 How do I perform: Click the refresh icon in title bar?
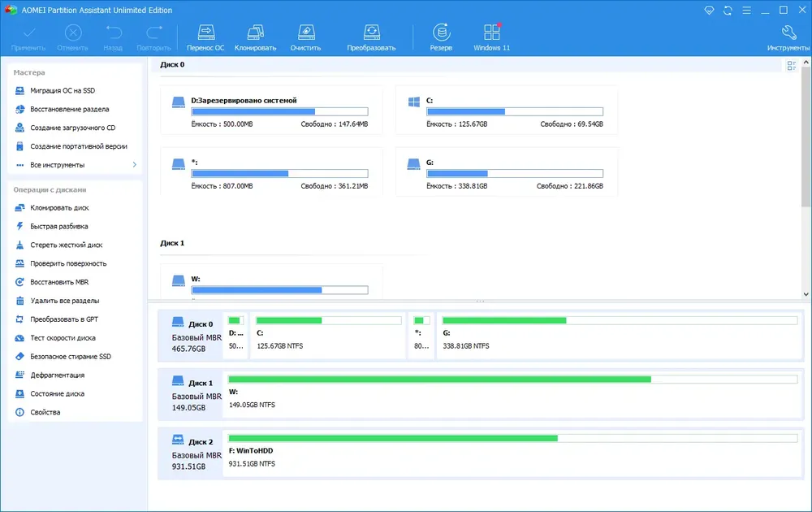[728, 11]
